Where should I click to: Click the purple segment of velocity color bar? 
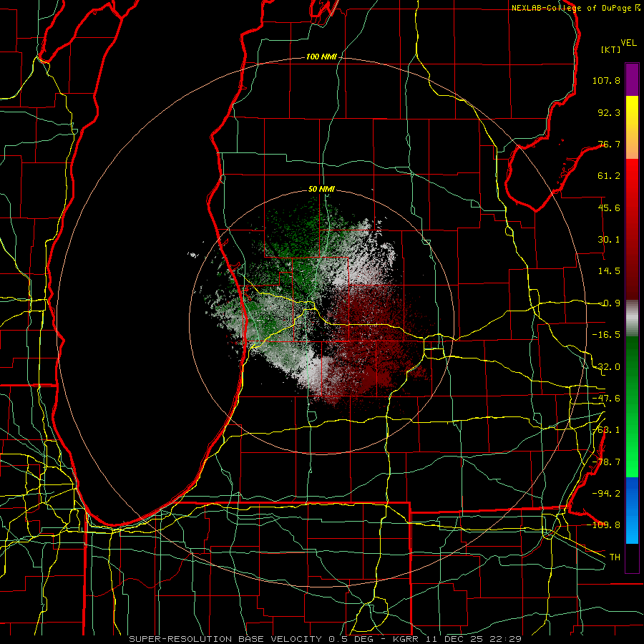click(x=632, y=79)
